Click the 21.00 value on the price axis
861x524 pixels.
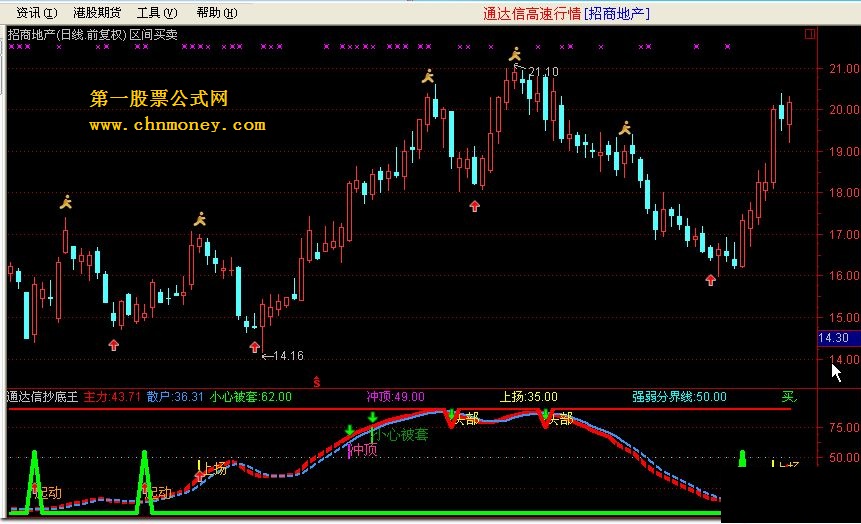pos(844,69)
